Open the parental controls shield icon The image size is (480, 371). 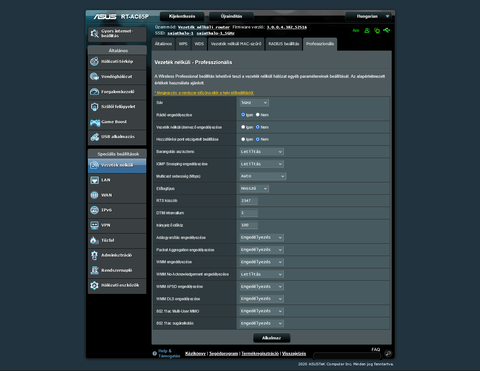tap(95, 107)
